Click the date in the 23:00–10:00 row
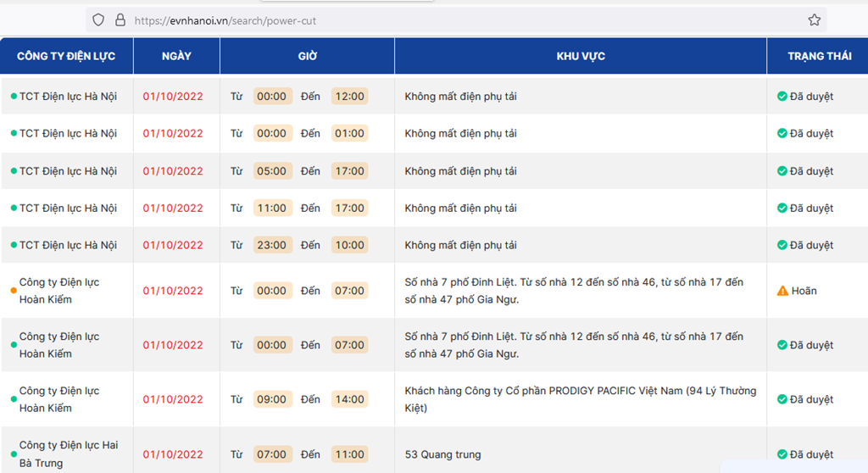Viewport: 868px width, 473px height. tap(173, 245)
